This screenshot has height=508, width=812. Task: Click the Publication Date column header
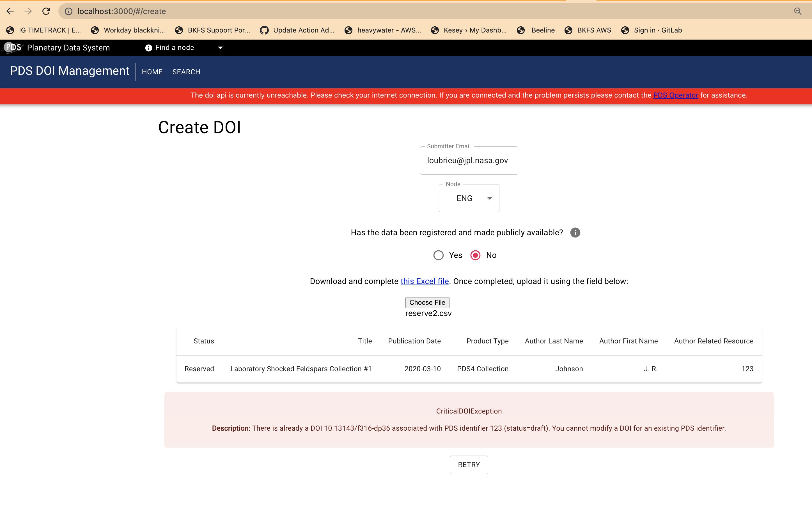pyautogui.click(x=414, y=341)
